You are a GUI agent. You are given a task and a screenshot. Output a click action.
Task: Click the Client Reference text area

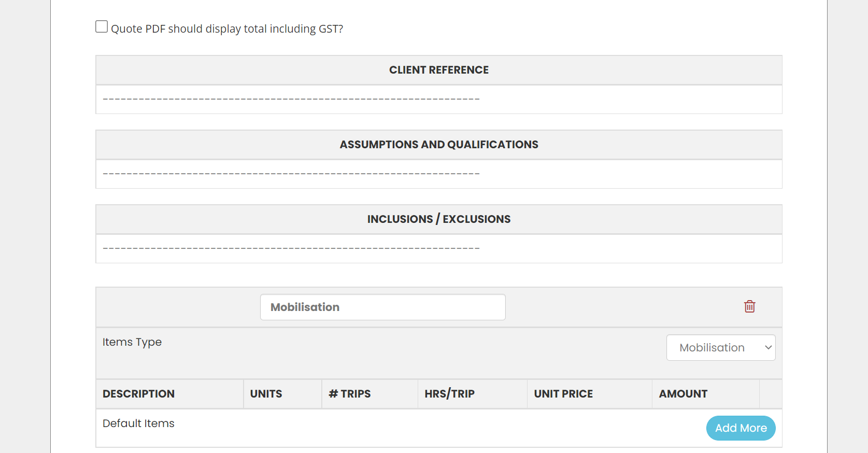click(439, 100)
